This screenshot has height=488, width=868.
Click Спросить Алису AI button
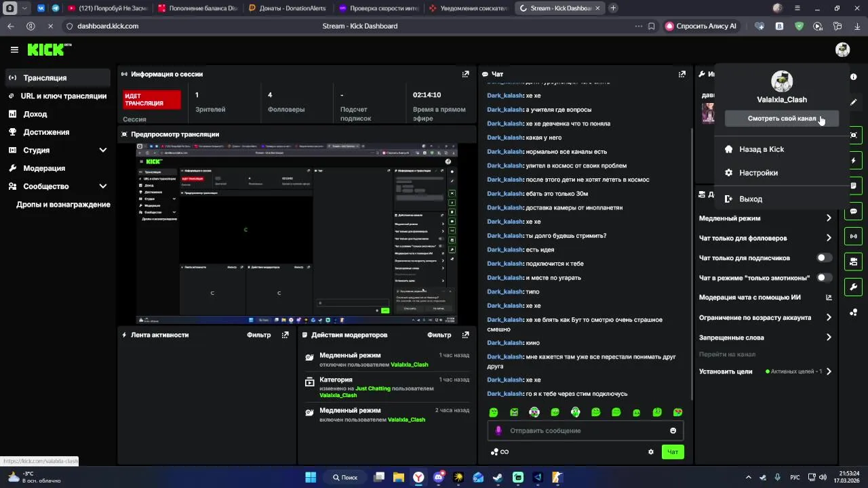pos(702,26)
